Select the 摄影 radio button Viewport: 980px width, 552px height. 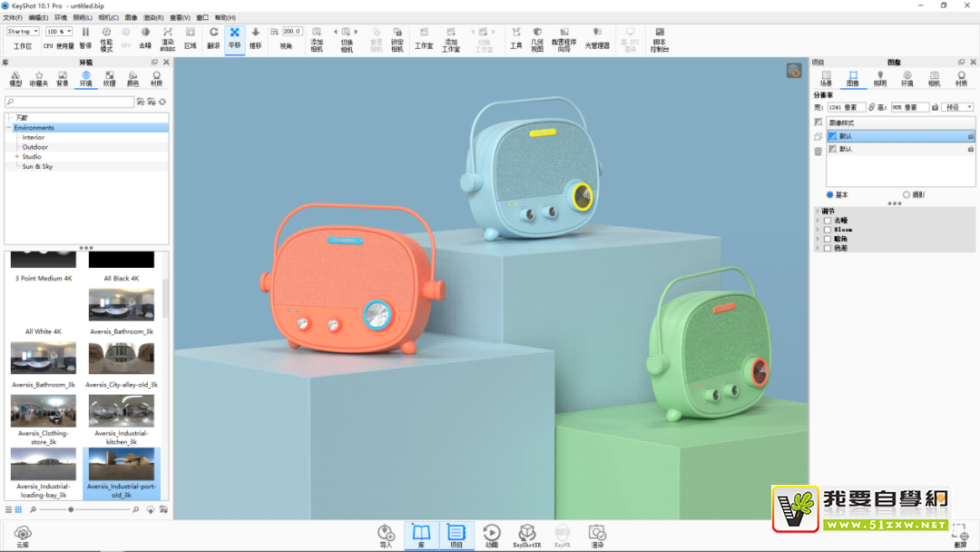tap(906, 195)
